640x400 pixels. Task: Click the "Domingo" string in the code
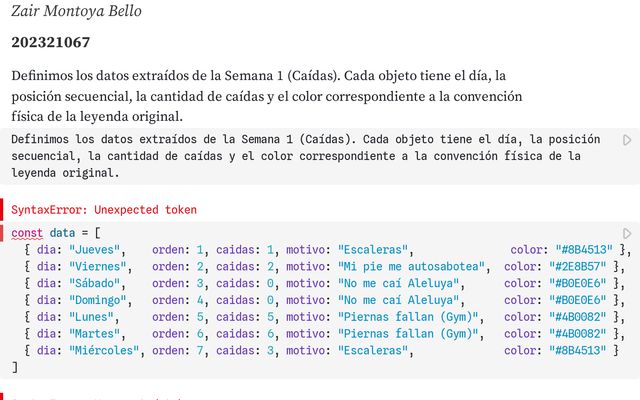[x=98, y=300]
